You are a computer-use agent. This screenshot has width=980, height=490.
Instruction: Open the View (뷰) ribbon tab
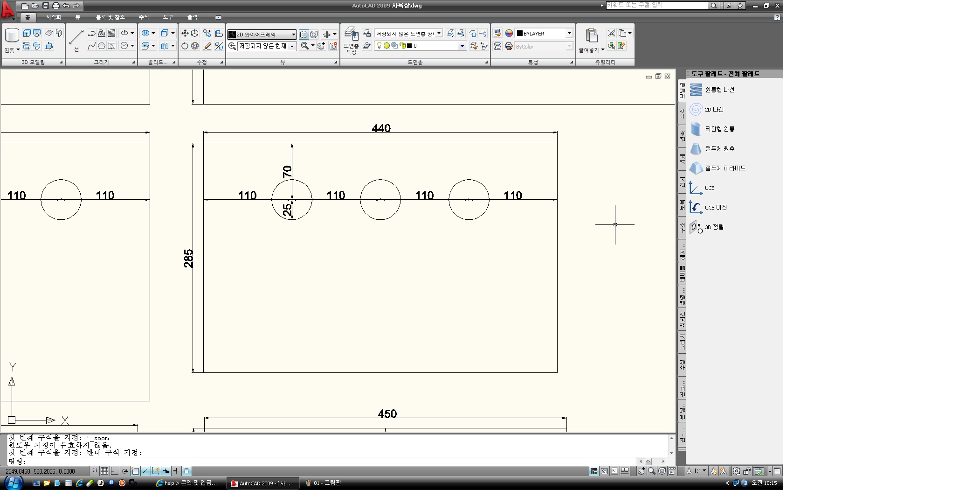[78, 17]
